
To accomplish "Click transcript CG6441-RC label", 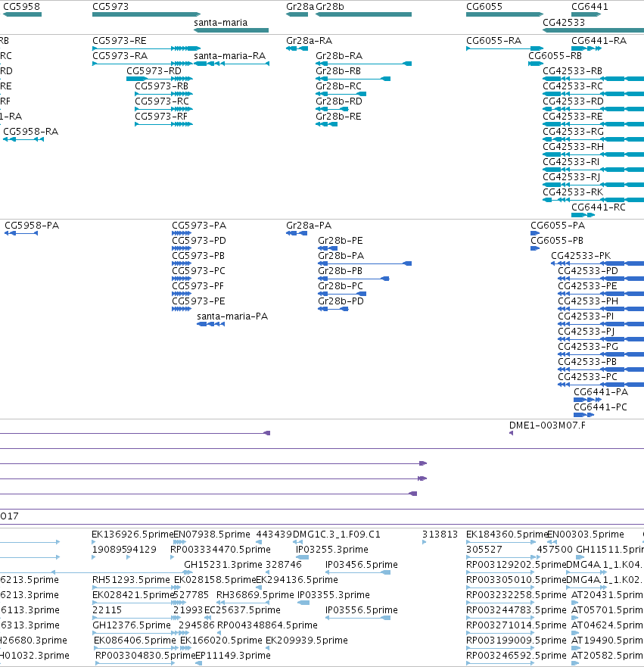I will [x=599, y=207].
